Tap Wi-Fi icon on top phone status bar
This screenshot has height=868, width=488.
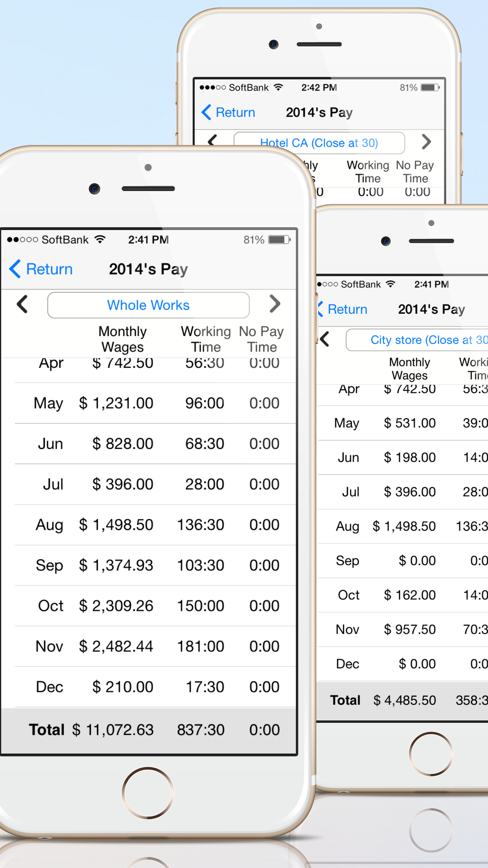click(278, 87)
